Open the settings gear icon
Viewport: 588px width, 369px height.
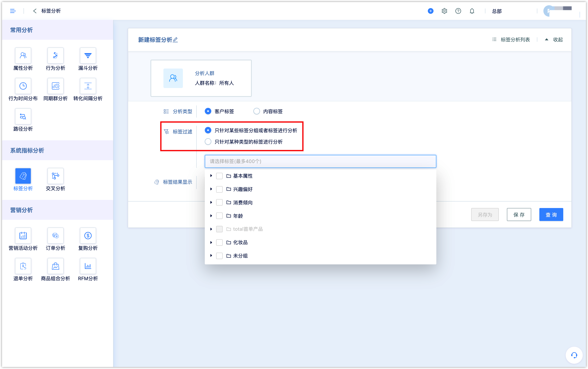click(444, 11)
